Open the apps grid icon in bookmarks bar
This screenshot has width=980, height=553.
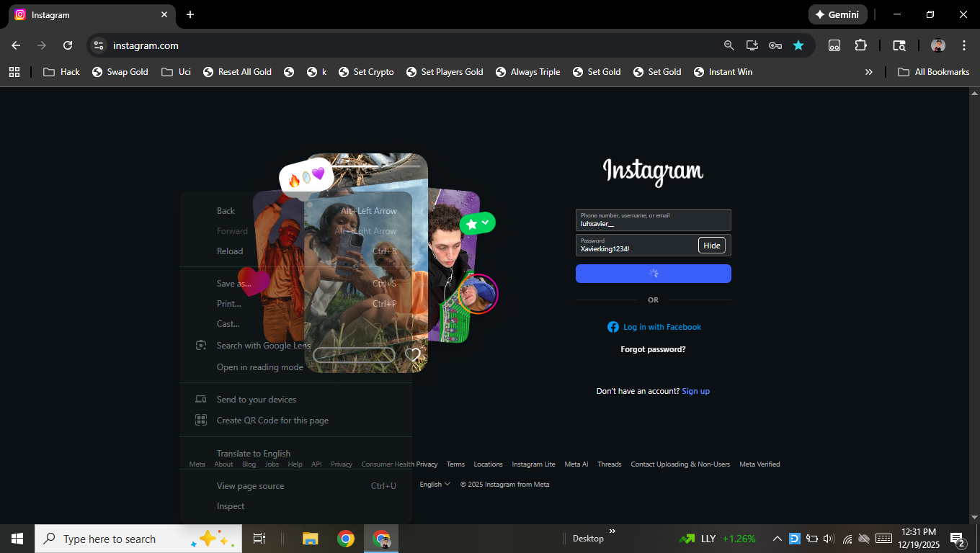click(x=14, y=72)
